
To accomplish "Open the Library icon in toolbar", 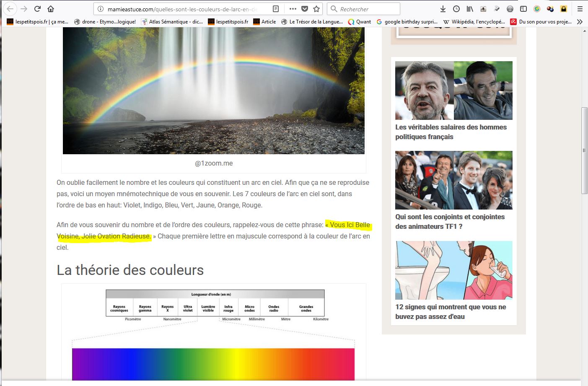I will pyautogui.click(x=470, y=9).
